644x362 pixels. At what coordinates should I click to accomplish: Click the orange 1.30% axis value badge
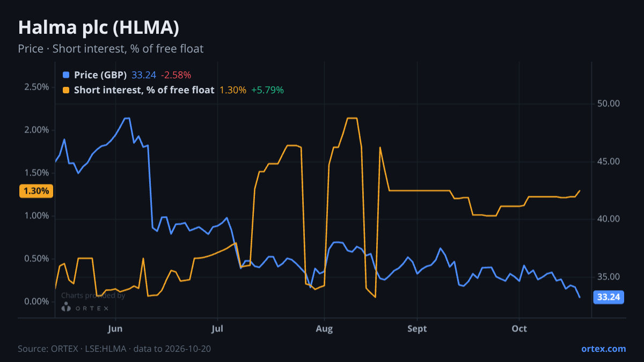(x=36, y=191)
